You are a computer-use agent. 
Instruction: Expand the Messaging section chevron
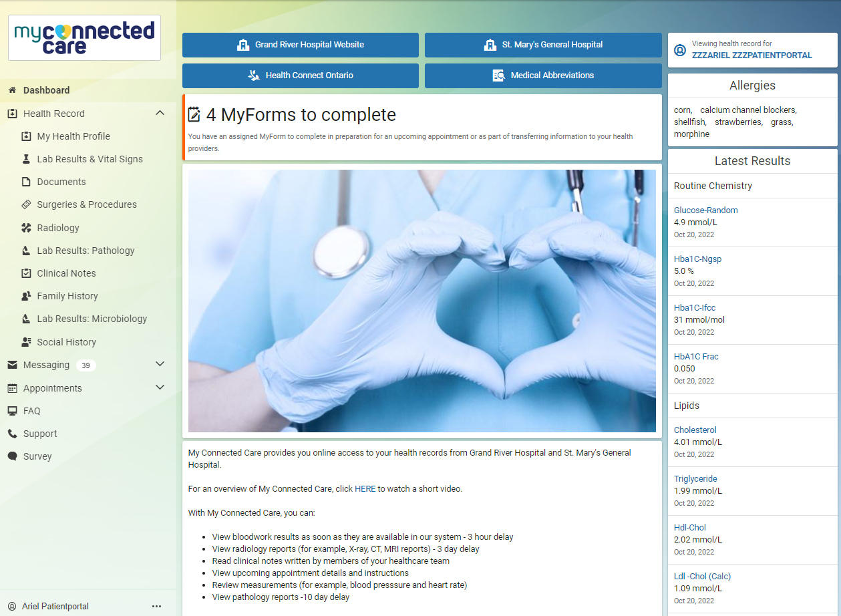tap(160, 364)
